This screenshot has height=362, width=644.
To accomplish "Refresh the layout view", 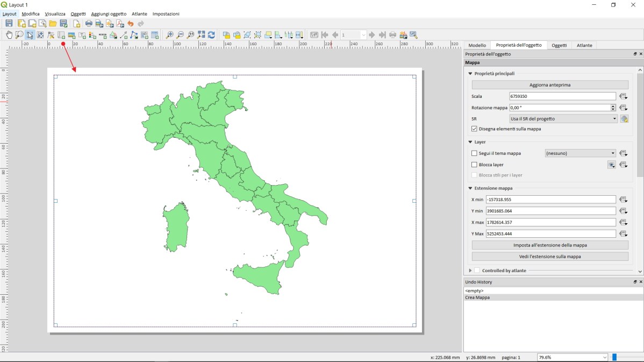I will coord(211,34).
